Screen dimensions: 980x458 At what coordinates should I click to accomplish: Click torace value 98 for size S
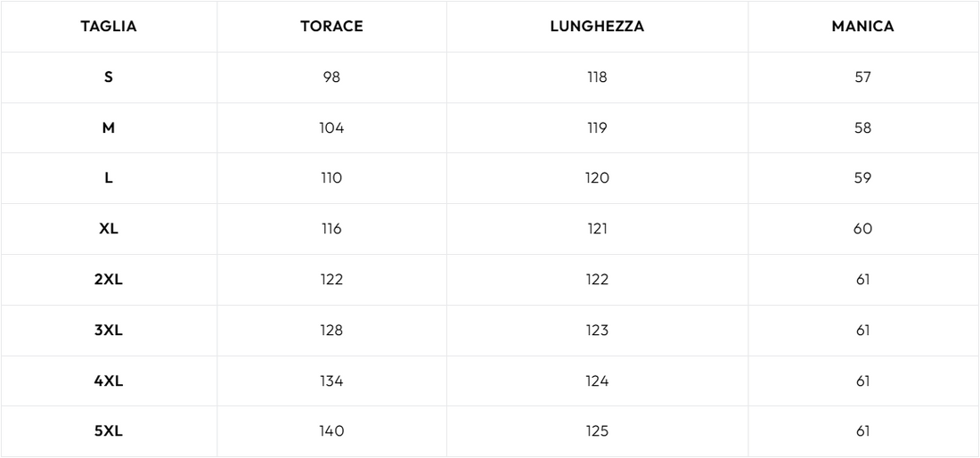click(x=332, y=78)
